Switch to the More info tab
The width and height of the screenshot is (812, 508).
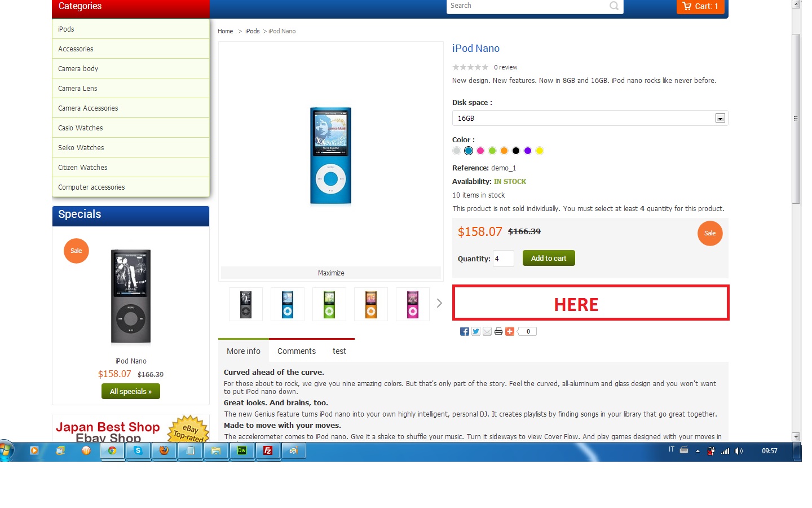(244, 351)
